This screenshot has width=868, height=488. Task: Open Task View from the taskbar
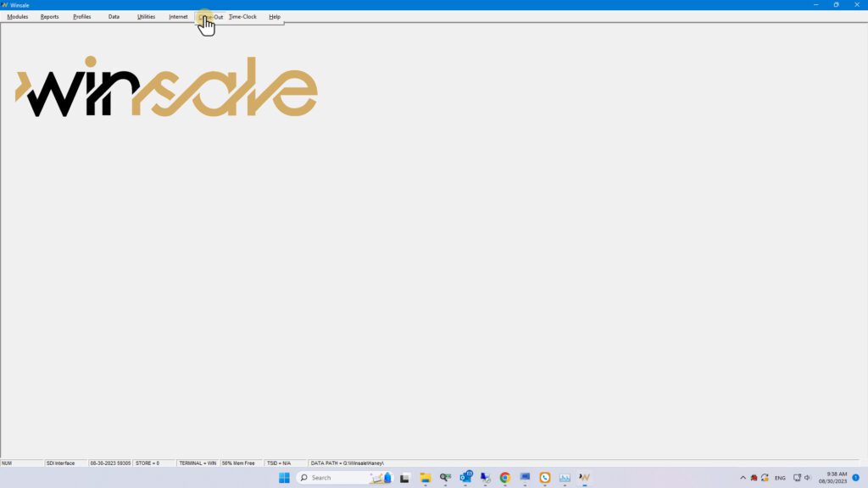(x=404, y=478)
